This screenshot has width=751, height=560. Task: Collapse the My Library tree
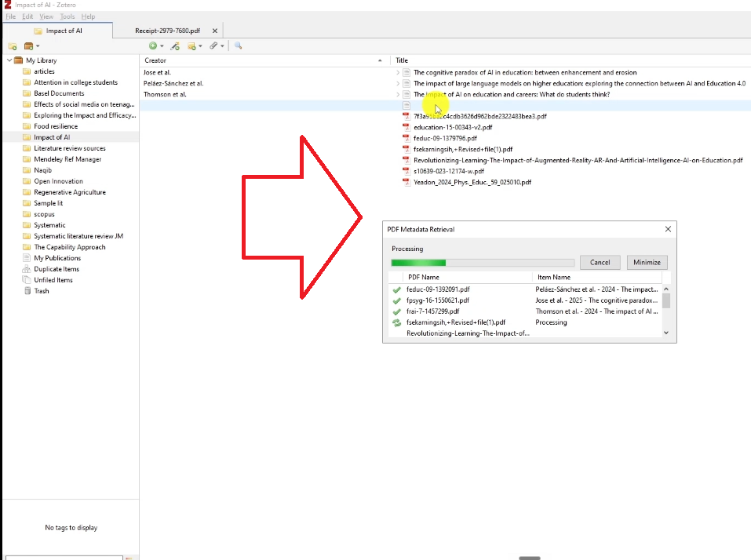9,60
